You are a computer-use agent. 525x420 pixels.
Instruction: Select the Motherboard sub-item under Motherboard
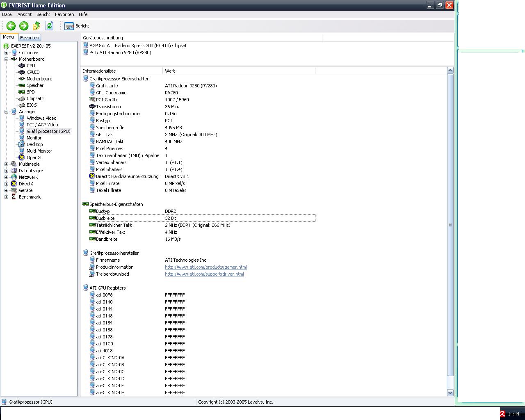39,79
